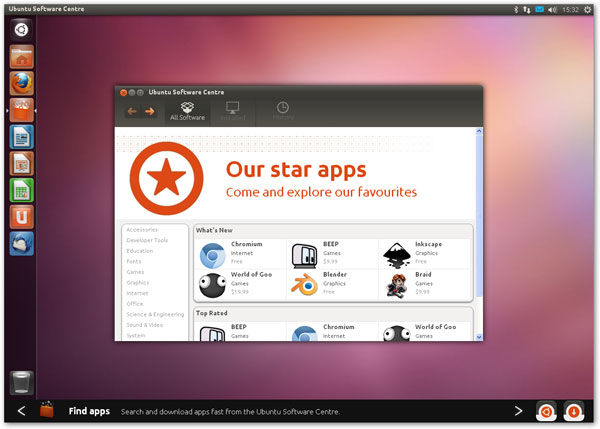Viewport: 600px width, 429px height.
Task: Open LibreOffice Impress from the launcher
Action: (x=21, y=163)
